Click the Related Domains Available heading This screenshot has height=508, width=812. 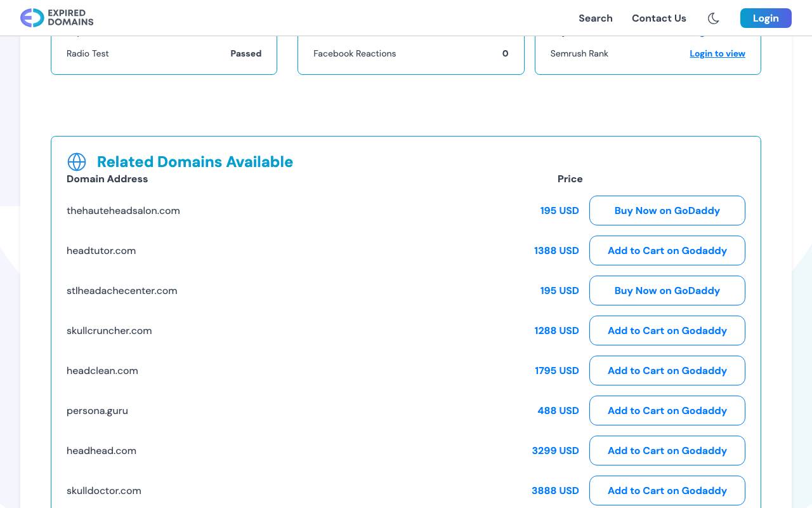(x=195, y=161)
